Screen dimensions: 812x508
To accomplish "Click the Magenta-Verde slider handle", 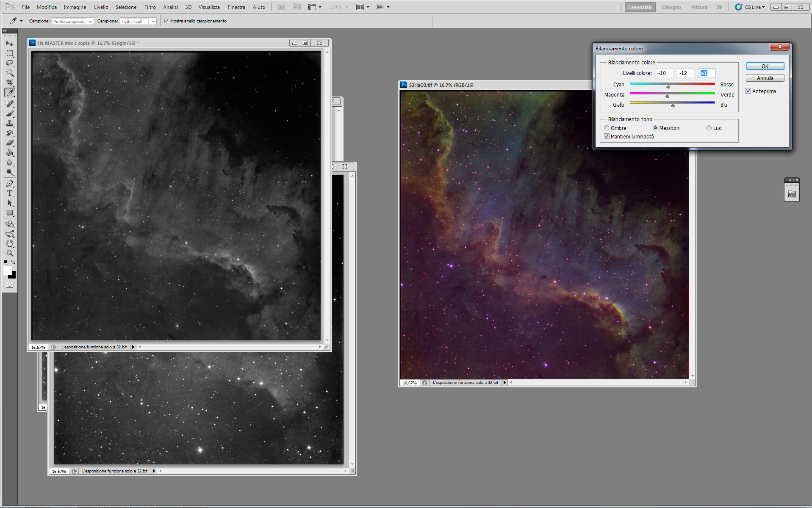I will click(668, 97).
